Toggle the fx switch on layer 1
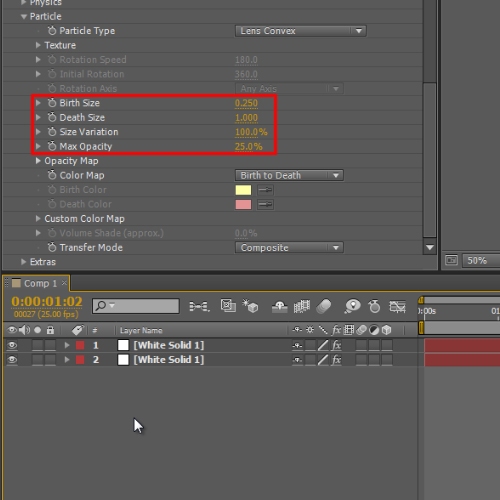Viewport: 500px width, 500px height. [336, 345]
